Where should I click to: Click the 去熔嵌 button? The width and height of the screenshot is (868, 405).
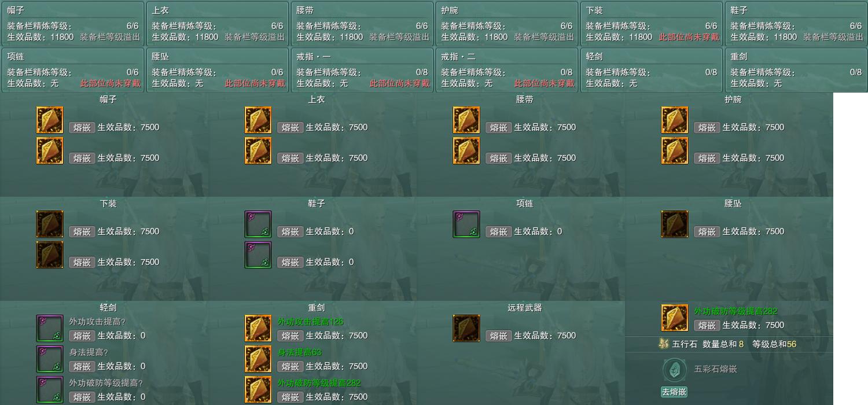tap(674, 392)
